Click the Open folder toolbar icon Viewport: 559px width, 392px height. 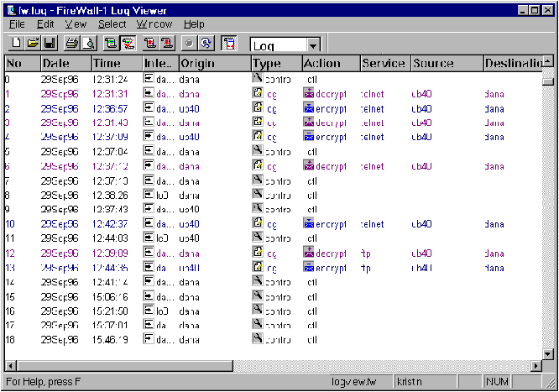click(32, 43)
